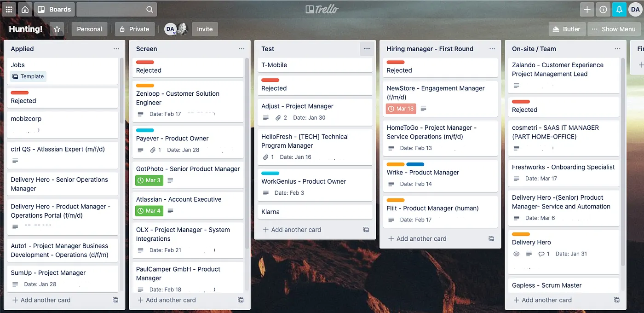The width and height of the screenshot is (644, 313).
Task: Open the DA account avatar in header
Action: pos(635,9)
